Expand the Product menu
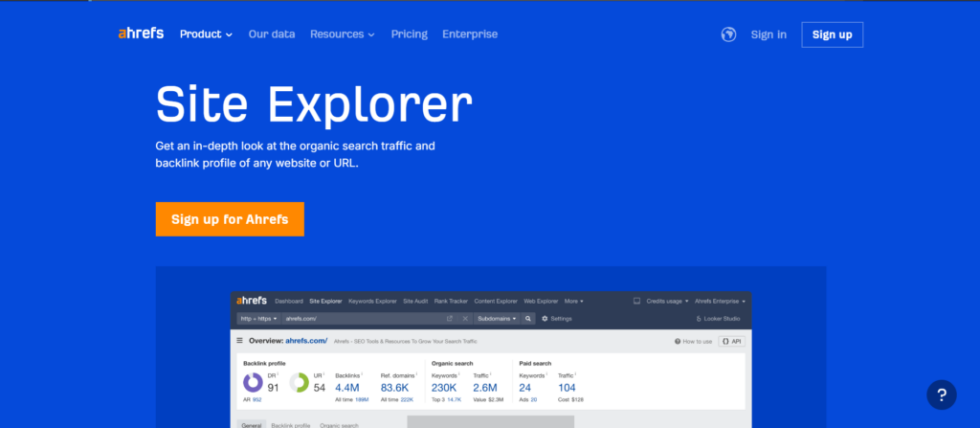980x428 pixels. click(x=207, y=34)
